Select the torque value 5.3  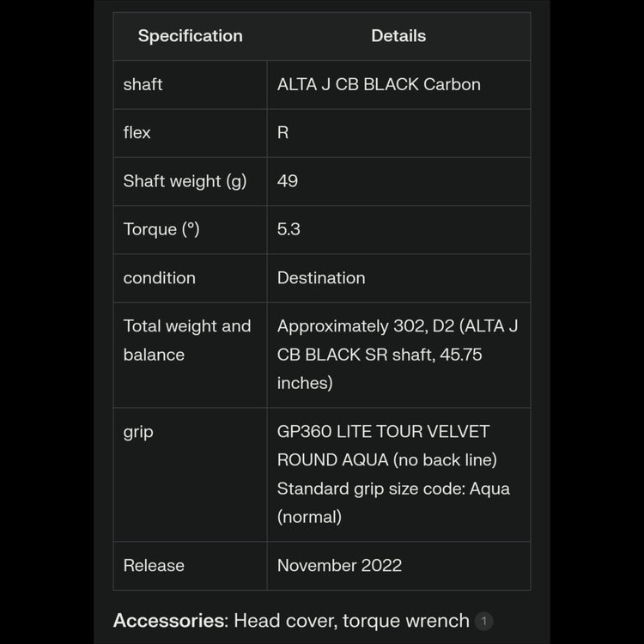[289, 229]
